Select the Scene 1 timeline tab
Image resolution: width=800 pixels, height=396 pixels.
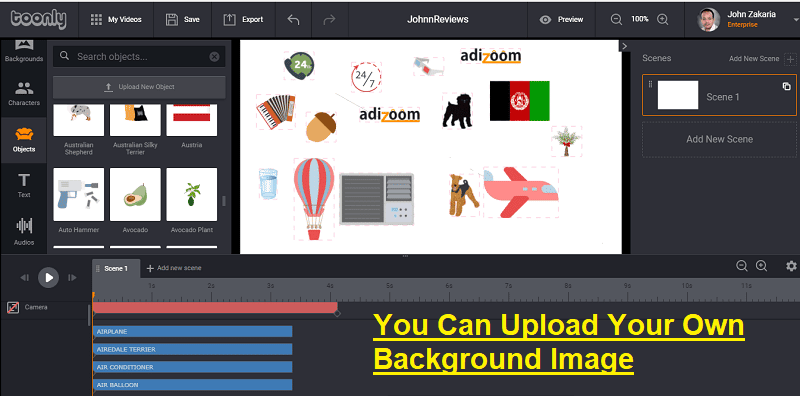click(116, 268)
